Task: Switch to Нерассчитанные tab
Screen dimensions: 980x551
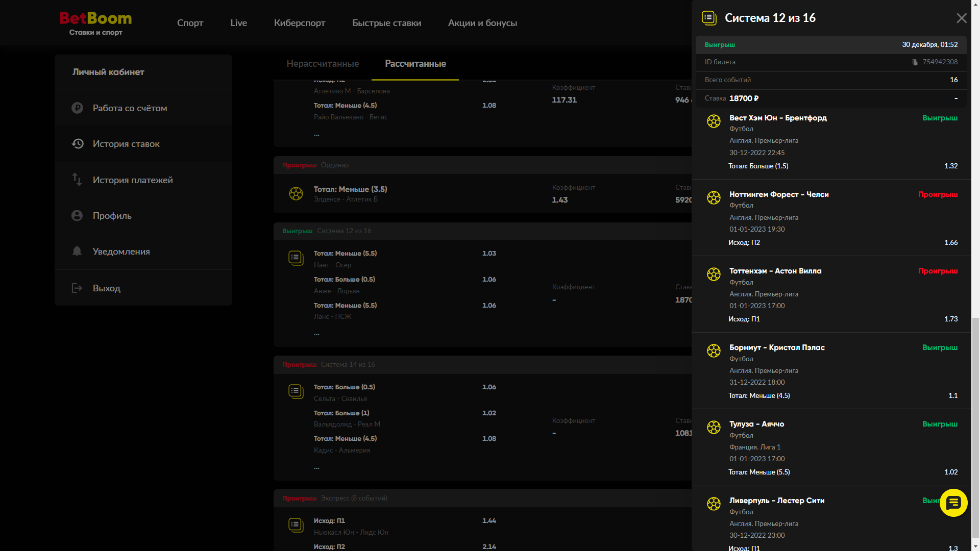Action: [x=323, y=64]
